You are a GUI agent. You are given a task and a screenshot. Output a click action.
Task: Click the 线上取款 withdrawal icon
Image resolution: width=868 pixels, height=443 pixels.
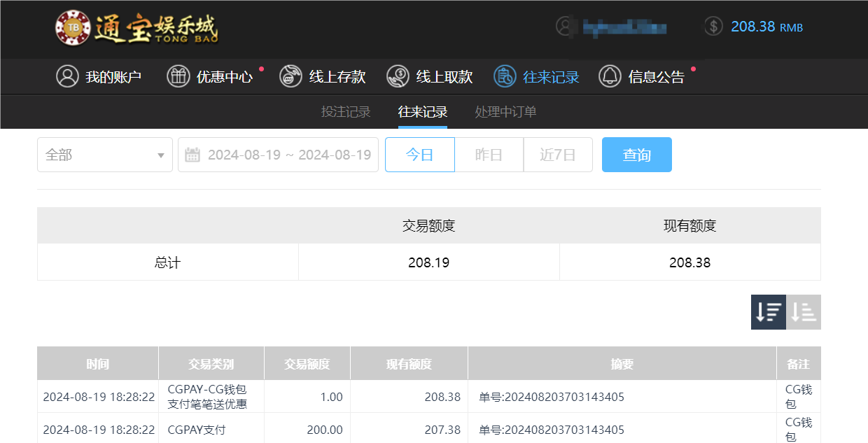pyautogui.click(x=397, y=76)
